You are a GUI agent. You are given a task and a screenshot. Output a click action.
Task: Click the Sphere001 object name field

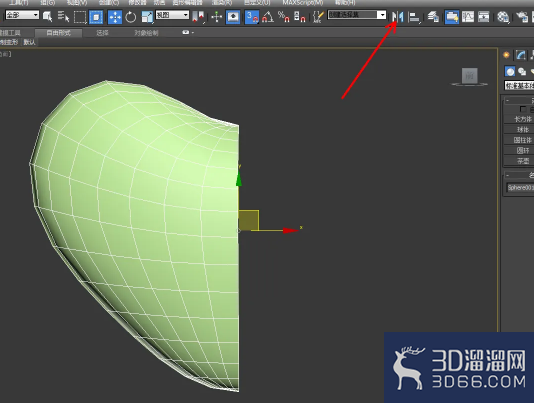(x=520, y=187)
